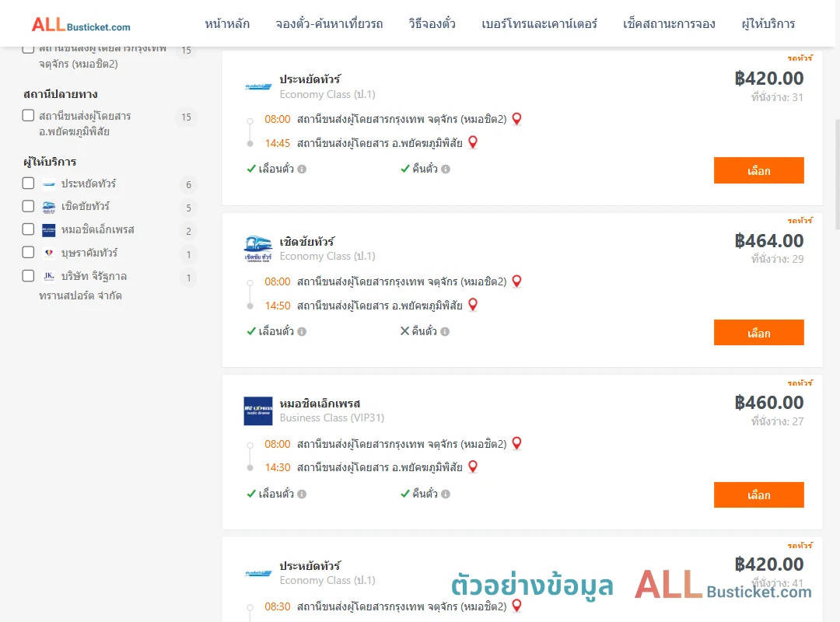Image resolution: width=840 pixels, height=622 pixels.
Task: Click หมอชิตเอ็กเพรส logo in operator filter
Action: pos(49,230)
